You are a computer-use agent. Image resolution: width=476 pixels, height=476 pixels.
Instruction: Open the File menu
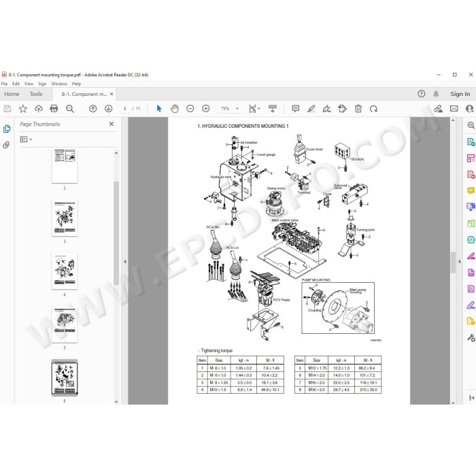4,84
